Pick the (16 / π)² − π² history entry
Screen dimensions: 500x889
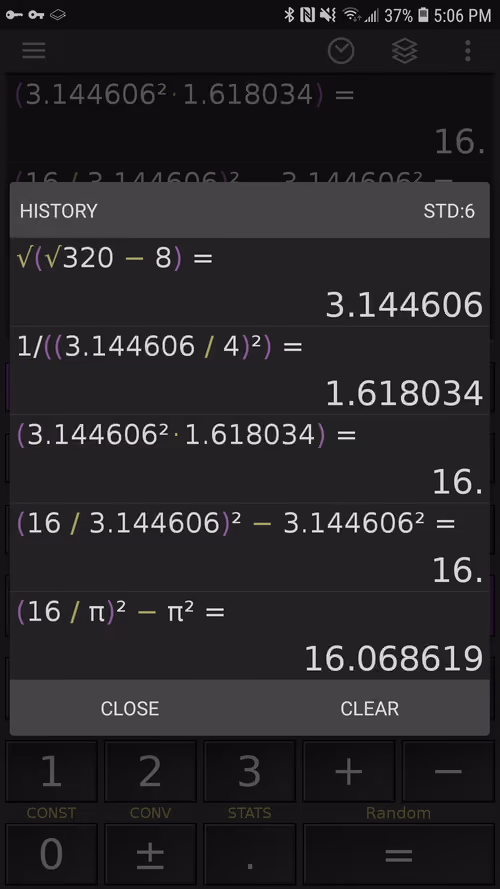(x=249, y=636)
